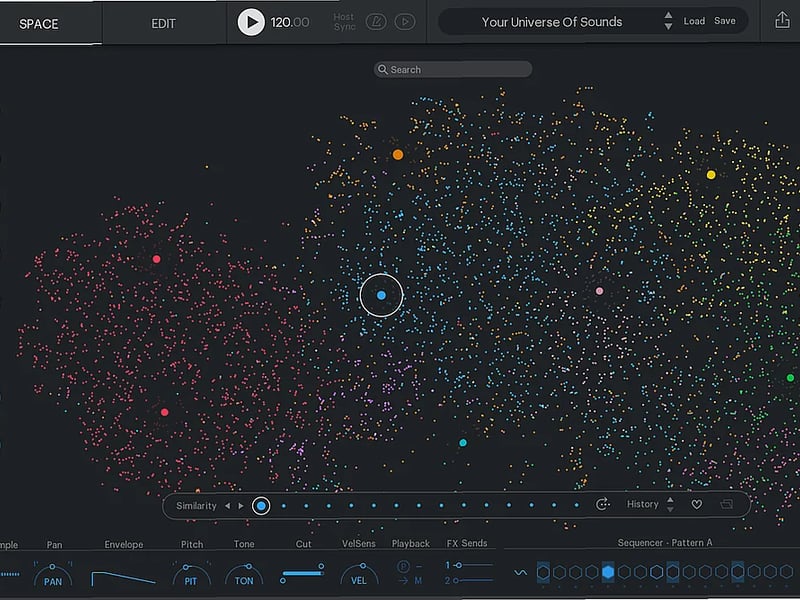Click the circular preview play icon beside pencil
Viewport: 800px width, 600px height.
pos(404,21)
